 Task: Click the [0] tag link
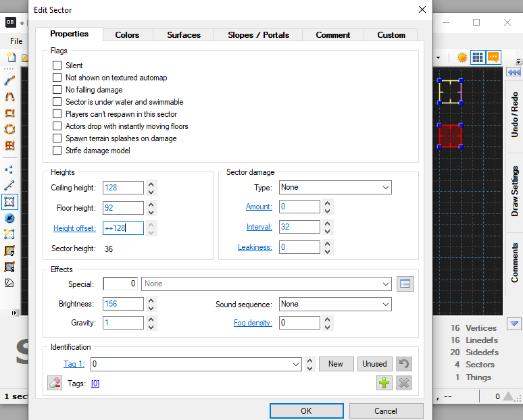pos(95,384)
